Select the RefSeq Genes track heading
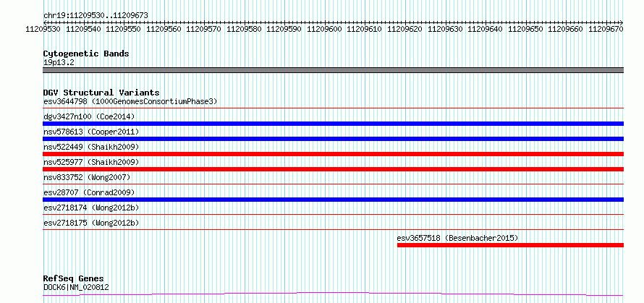This screenshot has width=644, height=303. tap(74, 279)
